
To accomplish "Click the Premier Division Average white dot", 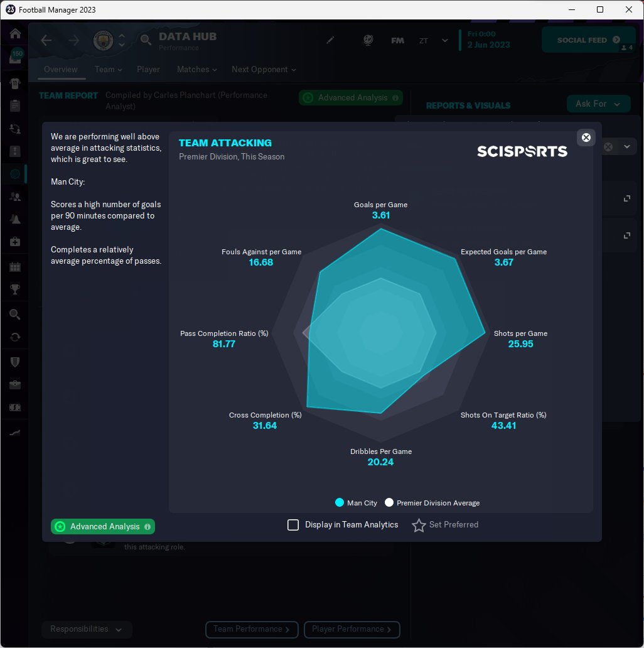I will click(x=389, y=502).
